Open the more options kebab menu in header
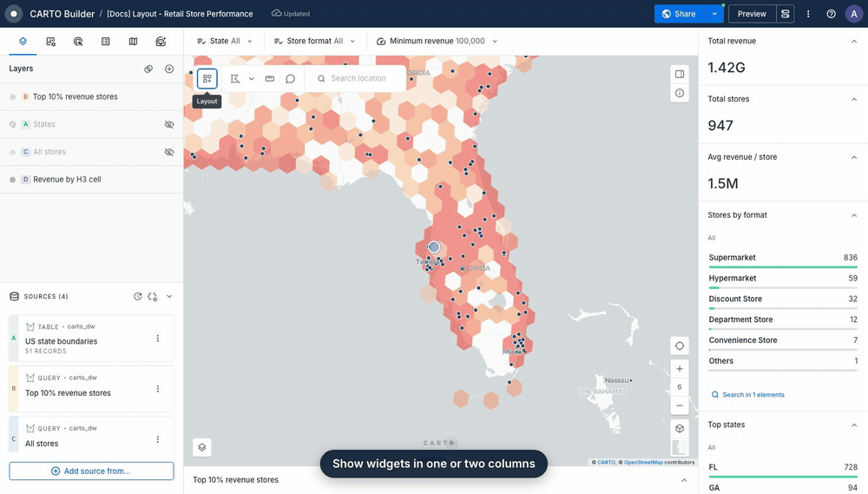This screenshot has width=868, height=494. pyautogui.click(x=808, y=14)
